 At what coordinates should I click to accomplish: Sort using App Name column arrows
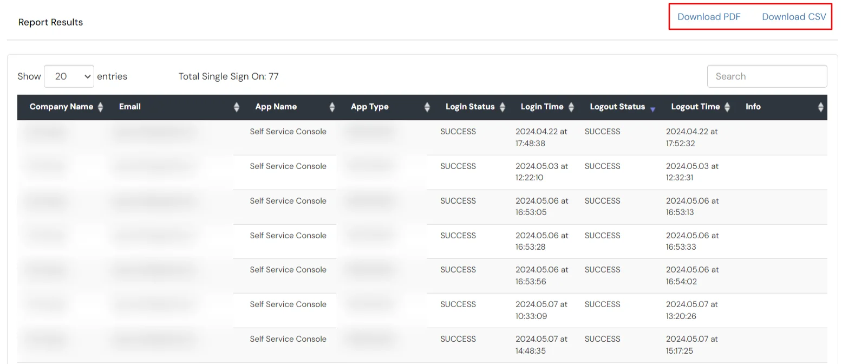pyautogui.click(x=332, y=107)
